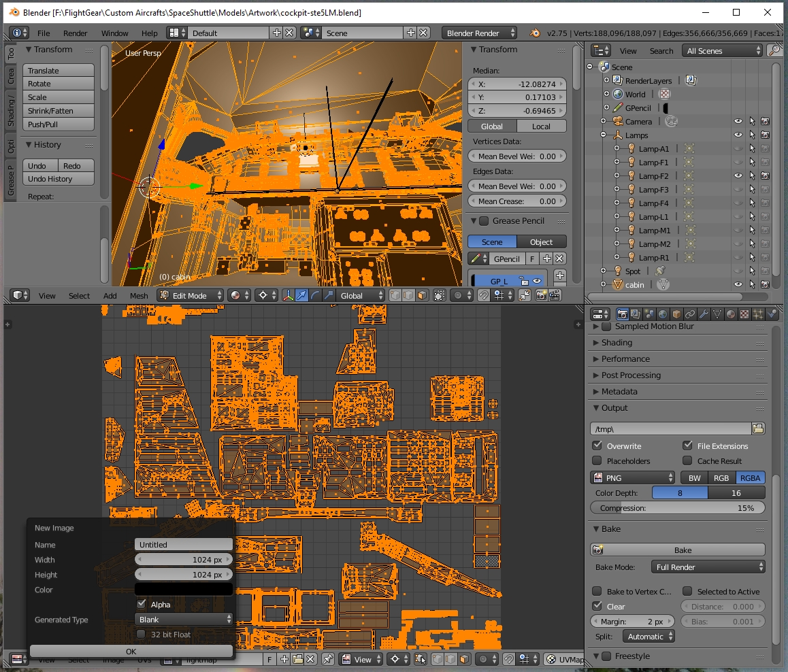Confirm new image with OK button
The width and height of the screenshot is (788, 672).
click(x=131, y=652)
